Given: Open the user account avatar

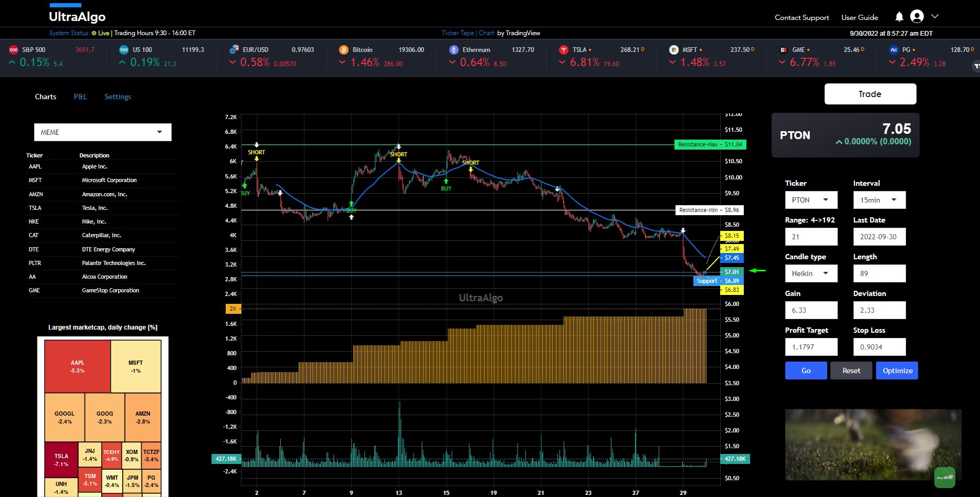Looking at the screenshot, I should tap(917, 17).
